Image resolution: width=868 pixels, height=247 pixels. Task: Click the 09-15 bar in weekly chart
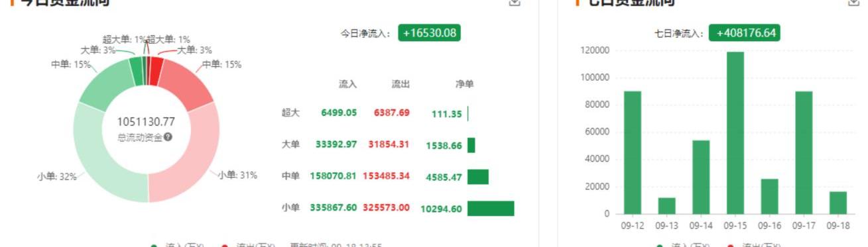tap(735, 132)
